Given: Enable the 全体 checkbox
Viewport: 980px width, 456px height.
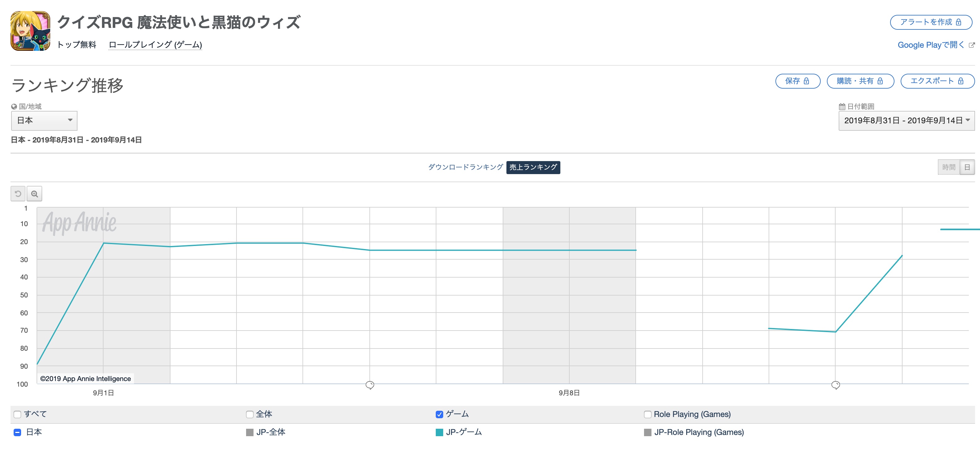Looking at the screenshot, I should [249, 414].
